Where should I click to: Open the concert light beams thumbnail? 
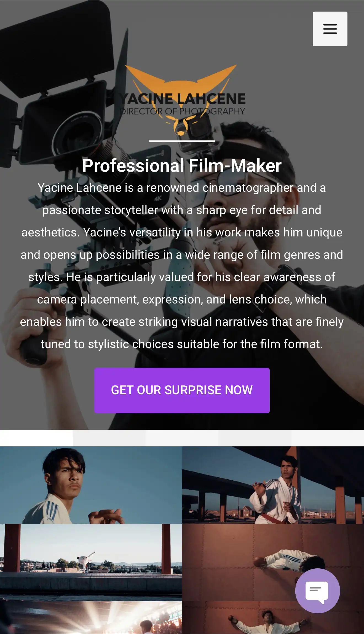[91, 617]
